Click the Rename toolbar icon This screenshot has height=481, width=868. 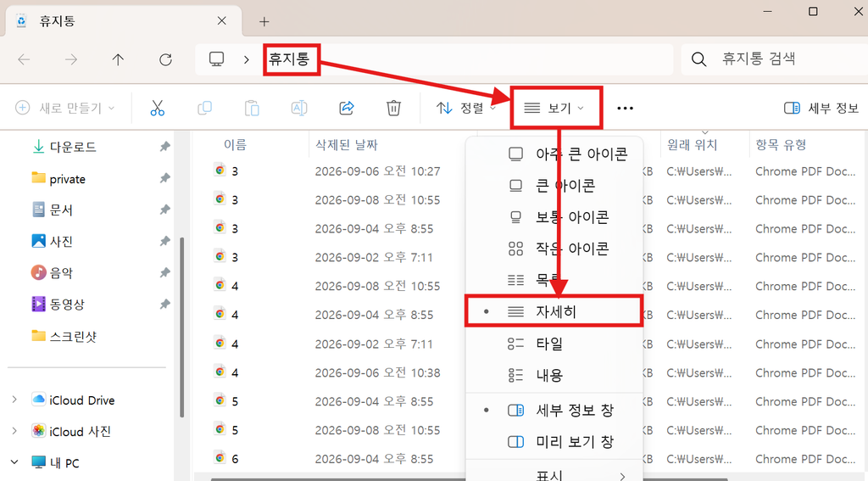click(299, 108)
